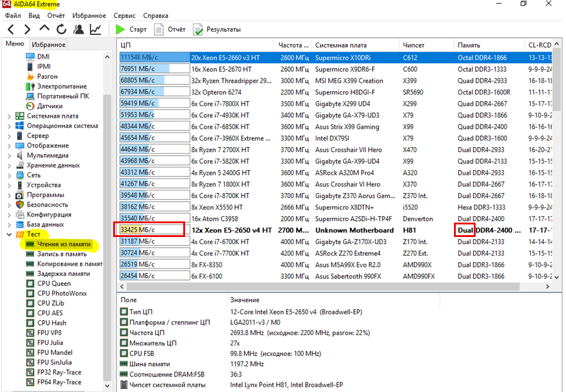Viewport: 566px width, 392px height.
Task: Click the laptop icon beside Портативный ПК
Action: click(x=31, y=96)
